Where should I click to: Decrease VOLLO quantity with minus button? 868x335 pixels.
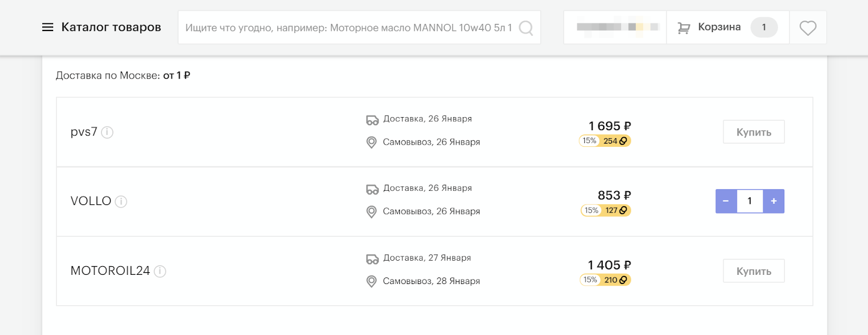[726, 201]
